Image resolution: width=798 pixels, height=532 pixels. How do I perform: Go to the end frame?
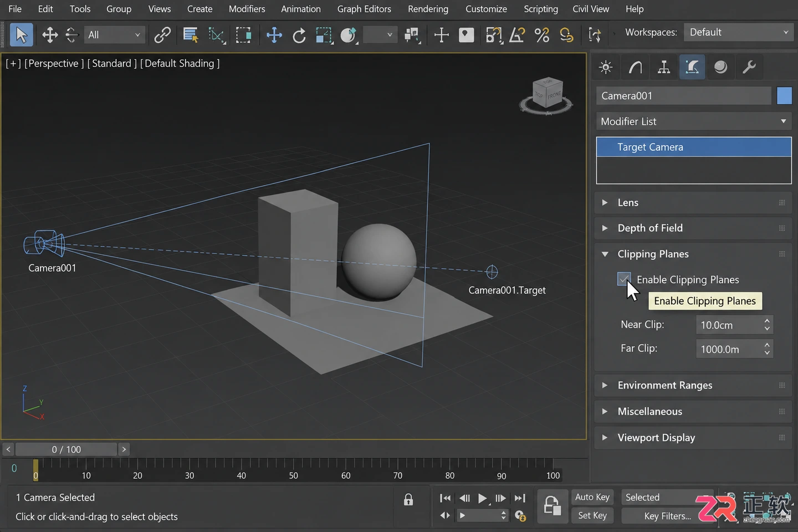520,498
